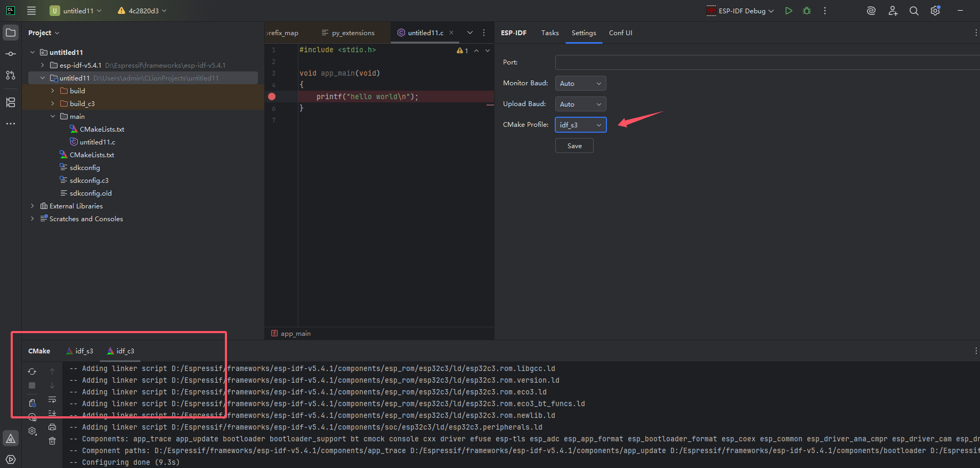Open the Pull Requests sidebar icon
This screenshot has height=468, width=980.
pyautogui.click(x=11, y=75)
